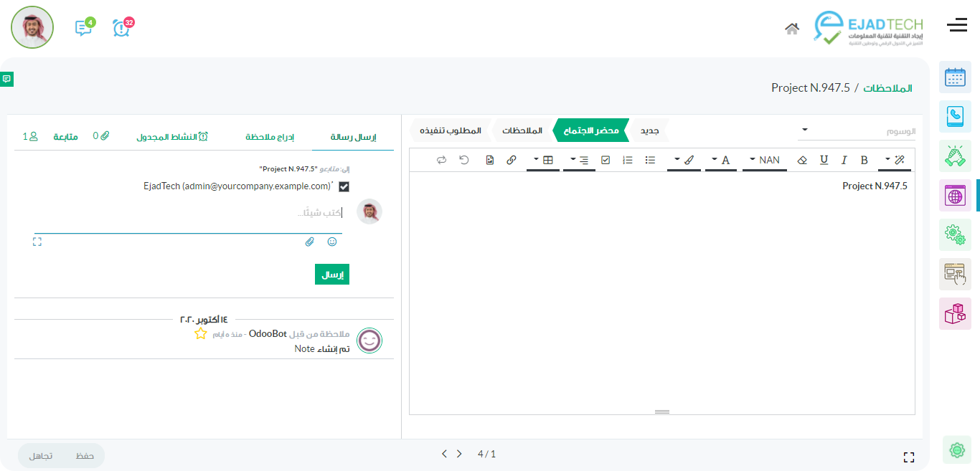
Task: Open the calendar app in sidebar
Action: coord(955,77)
